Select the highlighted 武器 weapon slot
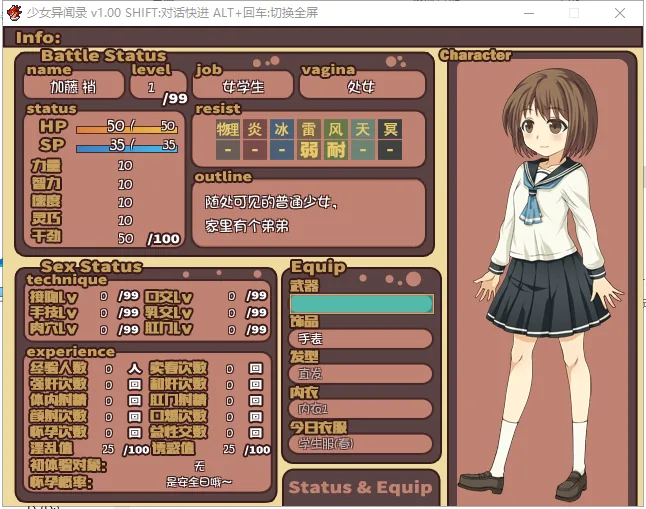 (361, 304)
